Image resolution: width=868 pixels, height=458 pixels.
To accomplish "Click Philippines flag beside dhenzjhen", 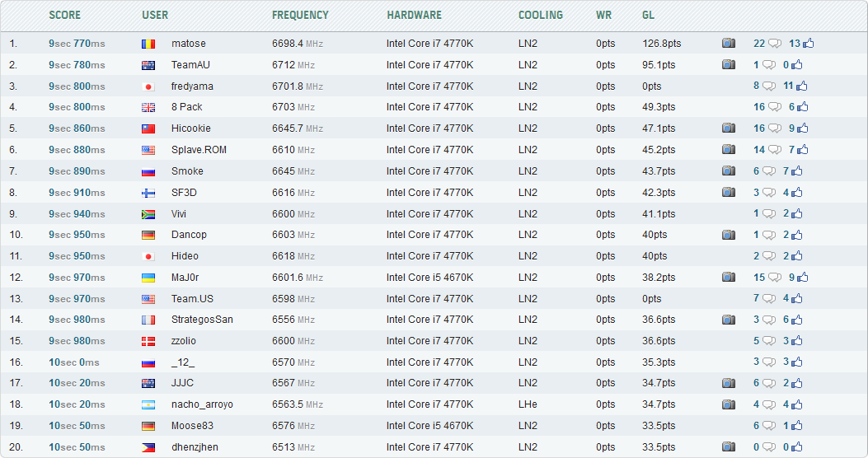I will 148,447.
